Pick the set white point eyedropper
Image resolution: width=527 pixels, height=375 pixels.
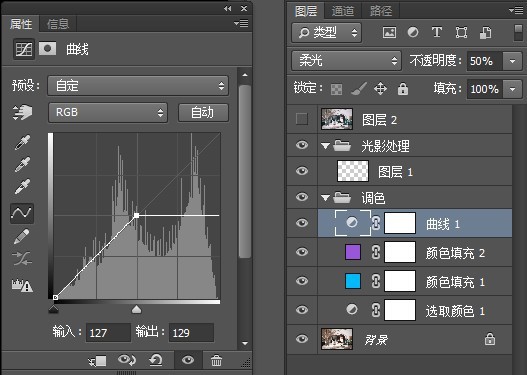[x=22, y=186]
